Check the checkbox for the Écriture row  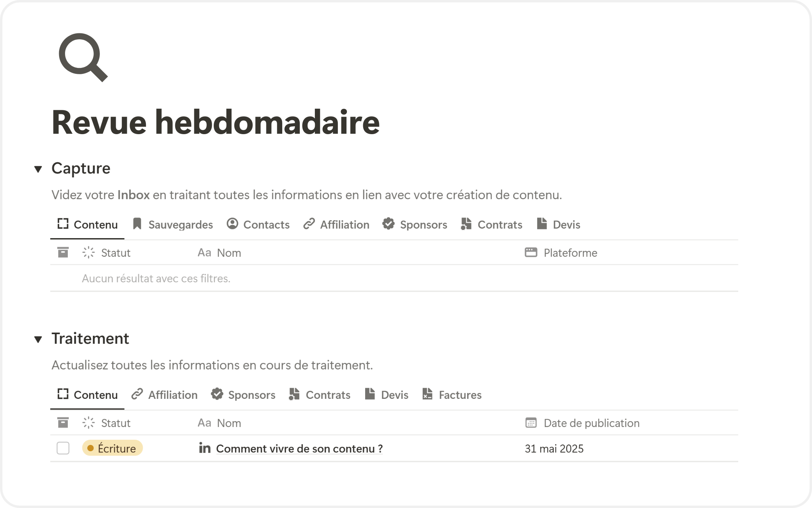tap(63, 448)
